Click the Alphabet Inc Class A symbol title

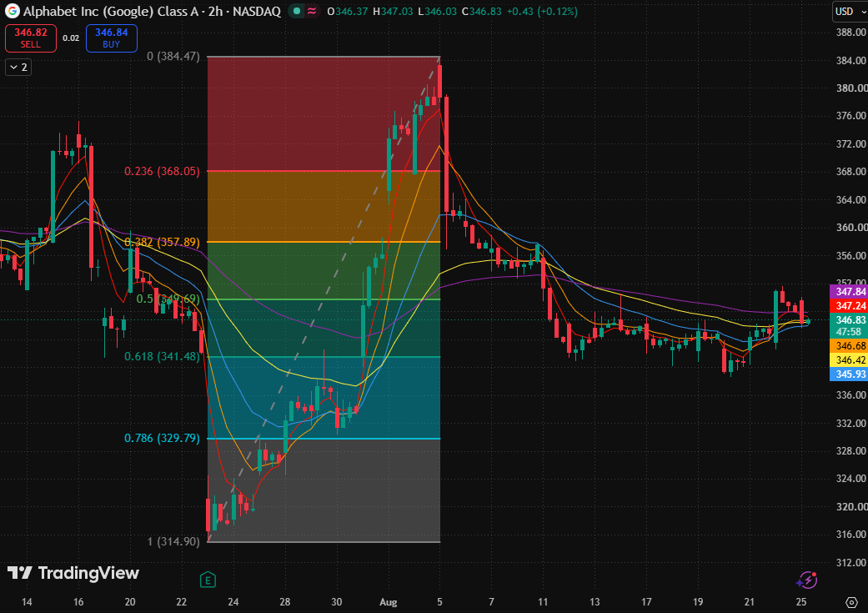pos(152,11)
